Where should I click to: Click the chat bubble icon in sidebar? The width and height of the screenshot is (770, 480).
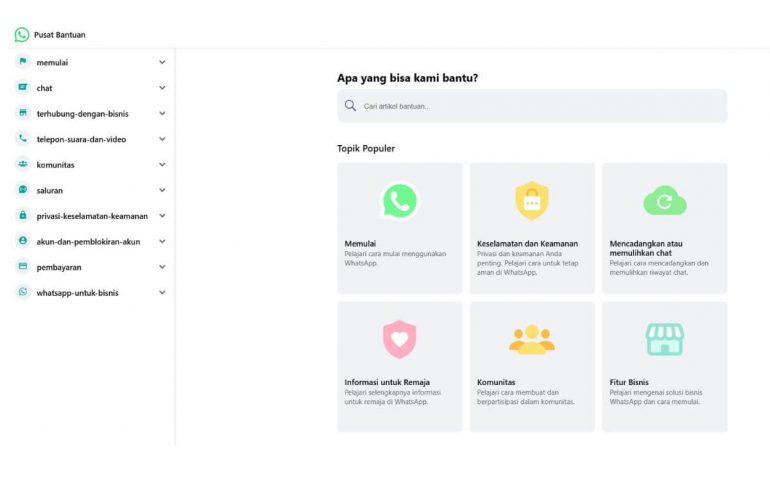23,87
